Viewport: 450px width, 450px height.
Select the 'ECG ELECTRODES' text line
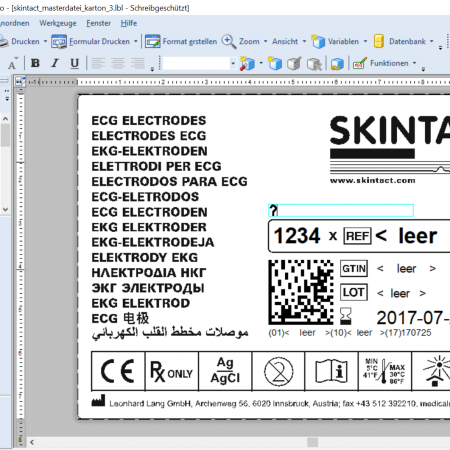(x=149, y=121)
